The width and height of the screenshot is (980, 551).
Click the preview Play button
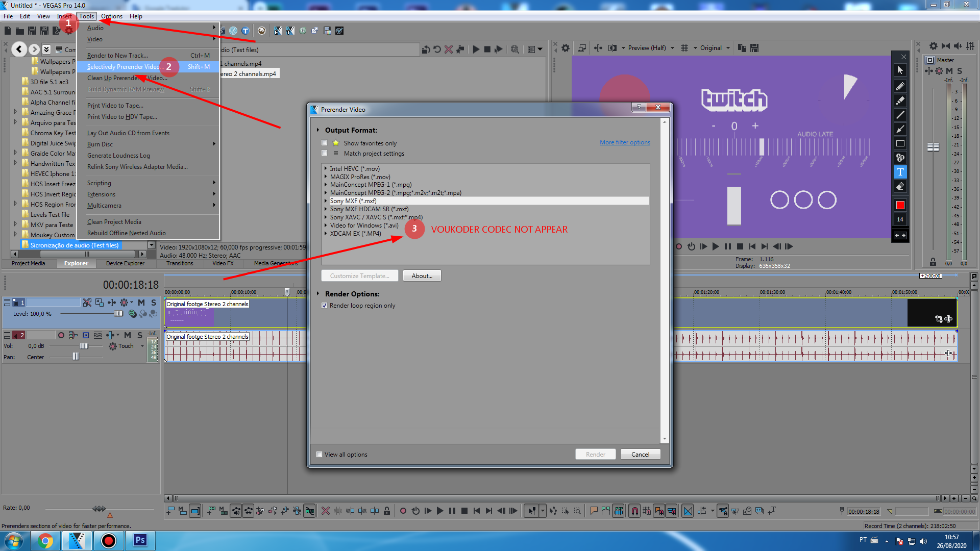coord(715,246)
